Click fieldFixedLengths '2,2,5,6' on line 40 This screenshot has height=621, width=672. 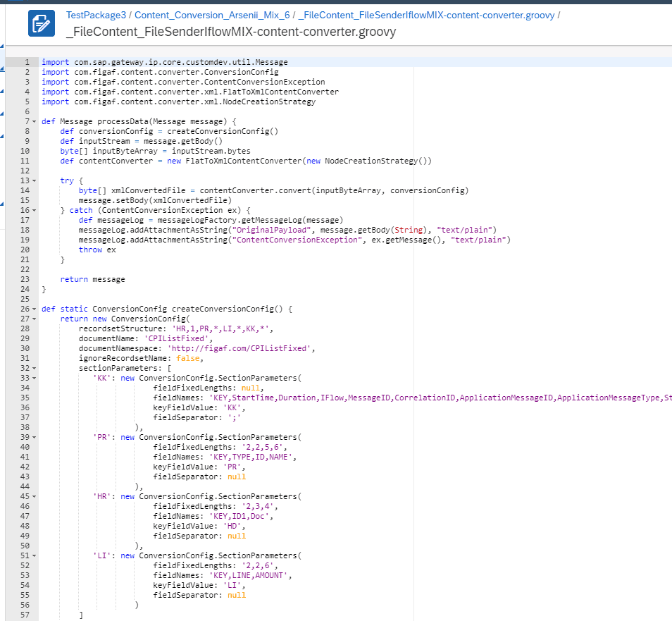(262, 447)
